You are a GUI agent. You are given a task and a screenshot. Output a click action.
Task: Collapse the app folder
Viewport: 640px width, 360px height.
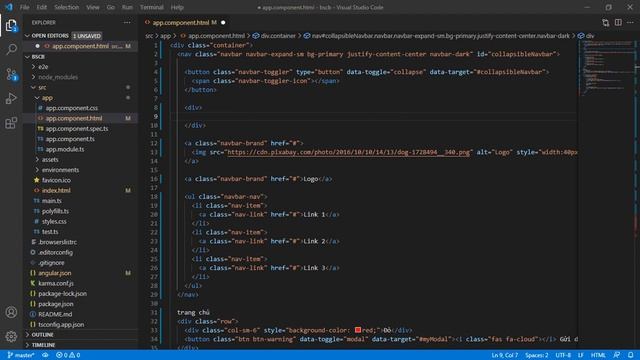click(47, 98)
